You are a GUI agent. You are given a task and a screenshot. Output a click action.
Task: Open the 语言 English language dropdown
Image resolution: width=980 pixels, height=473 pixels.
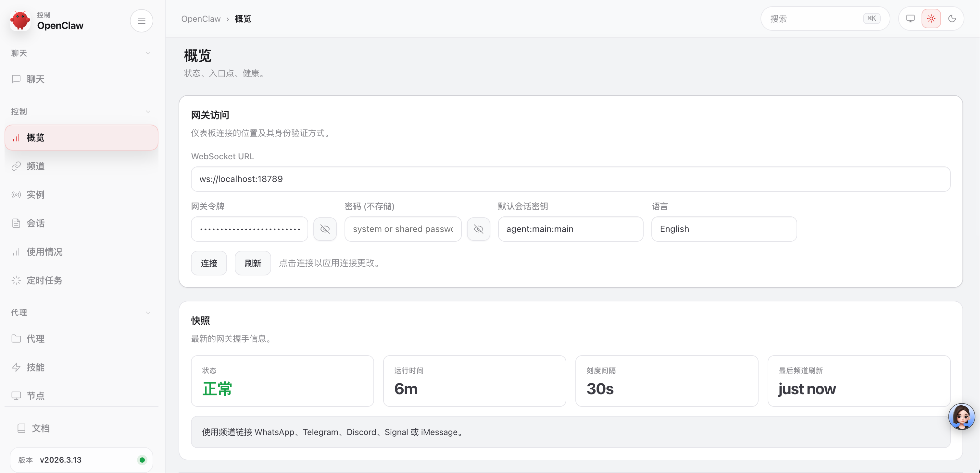coord(723,229)
